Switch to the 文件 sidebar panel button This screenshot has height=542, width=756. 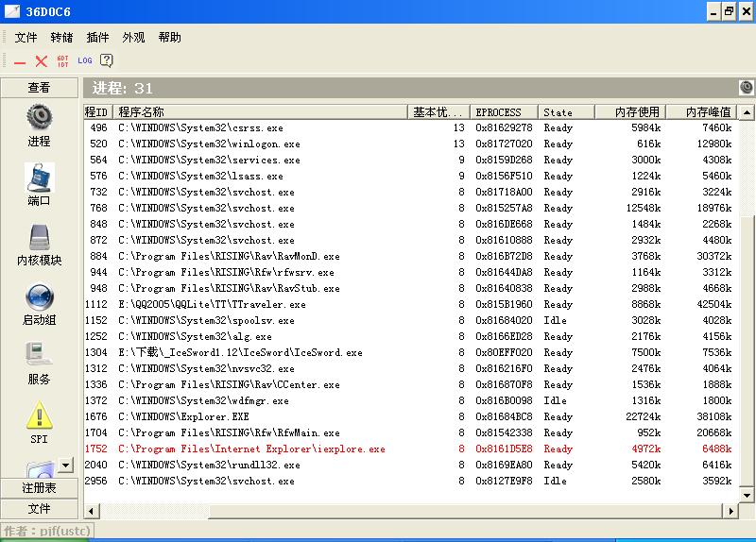point(39,509)
